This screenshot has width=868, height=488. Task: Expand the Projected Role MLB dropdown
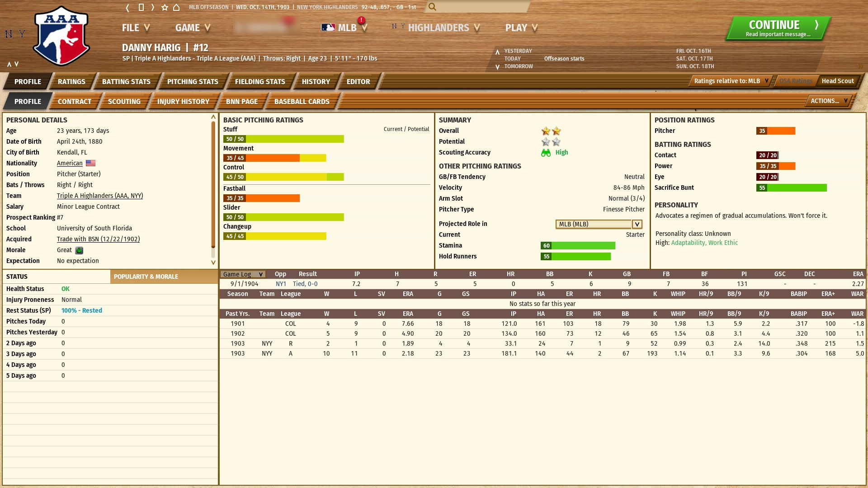tap(637, 224)
